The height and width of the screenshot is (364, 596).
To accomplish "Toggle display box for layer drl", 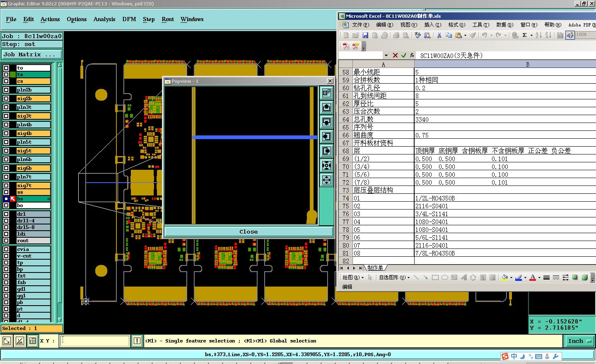I will (6, 214).
